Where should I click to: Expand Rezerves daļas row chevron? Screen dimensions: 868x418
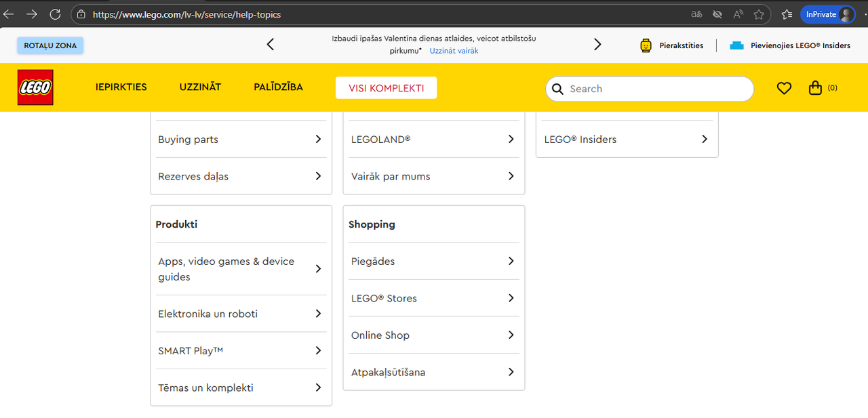tap(318, 176)
